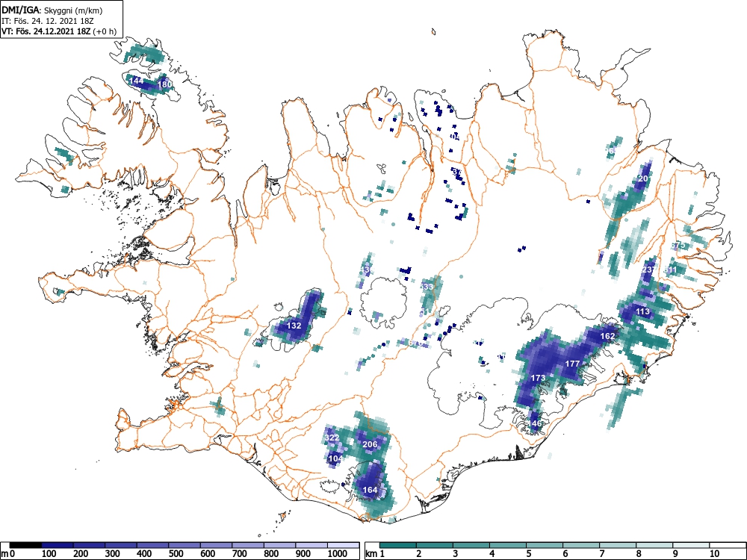Click the '177' visibility value label

tap(572, 364)
